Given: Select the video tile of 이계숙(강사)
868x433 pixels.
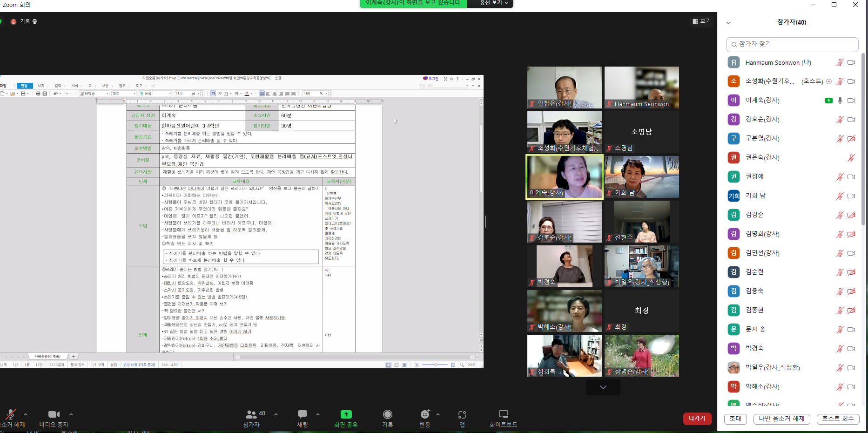Looking at the screenshot, I should 565,177.
